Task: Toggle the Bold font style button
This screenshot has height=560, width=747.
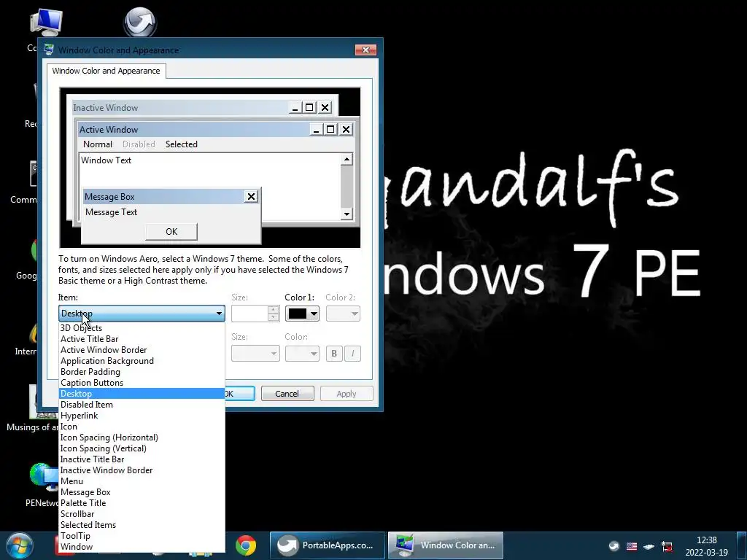Action: [x=334, y=354]
